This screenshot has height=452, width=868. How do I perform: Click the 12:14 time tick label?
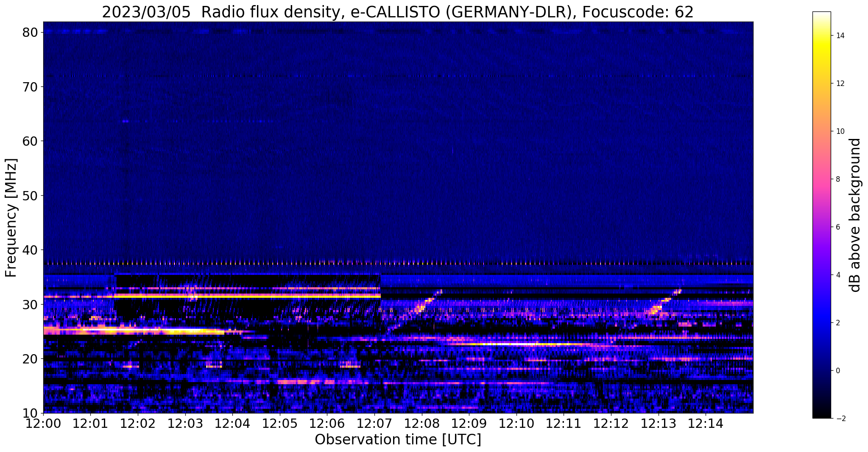706,423
